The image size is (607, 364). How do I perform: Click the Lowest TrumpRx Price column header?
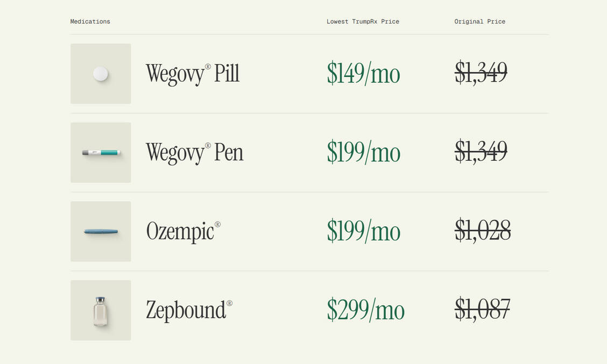363,22
